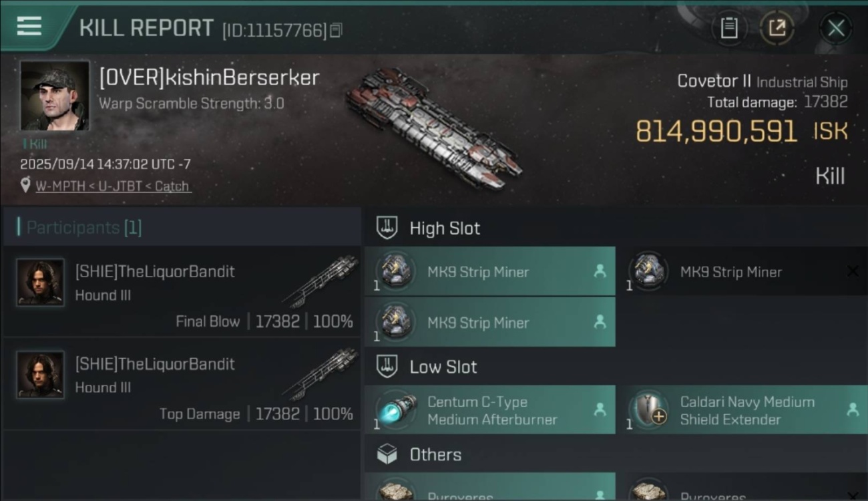This screenshot has width=868, height=501.
Task: View kishinBerserker's pilot portrait
Action: [x=55, y=96]
